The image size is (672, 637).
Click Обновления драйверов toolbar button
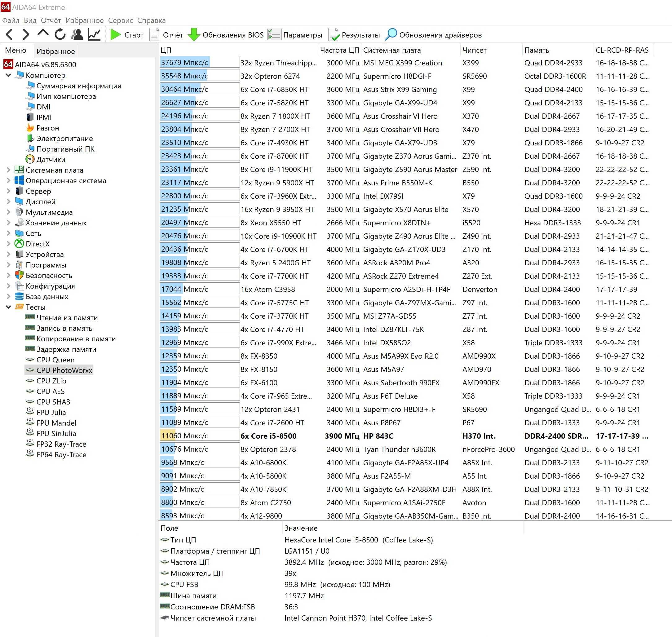[433, 35]
